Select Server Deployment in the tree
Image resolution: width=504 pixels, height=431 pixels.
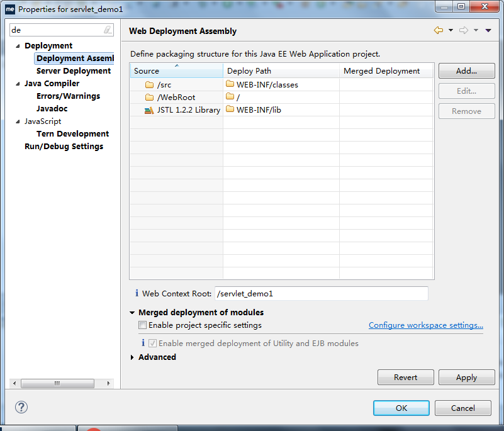[x=74, y=70]
